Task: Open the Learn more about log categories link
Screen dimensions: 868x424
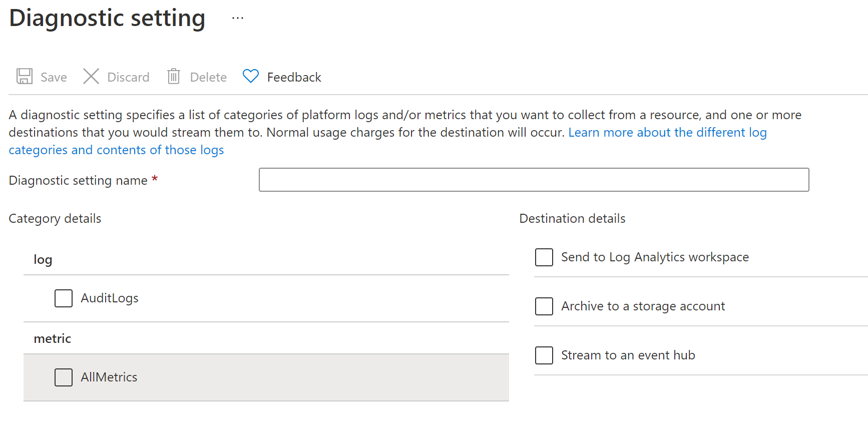Action: click(667, 133)
